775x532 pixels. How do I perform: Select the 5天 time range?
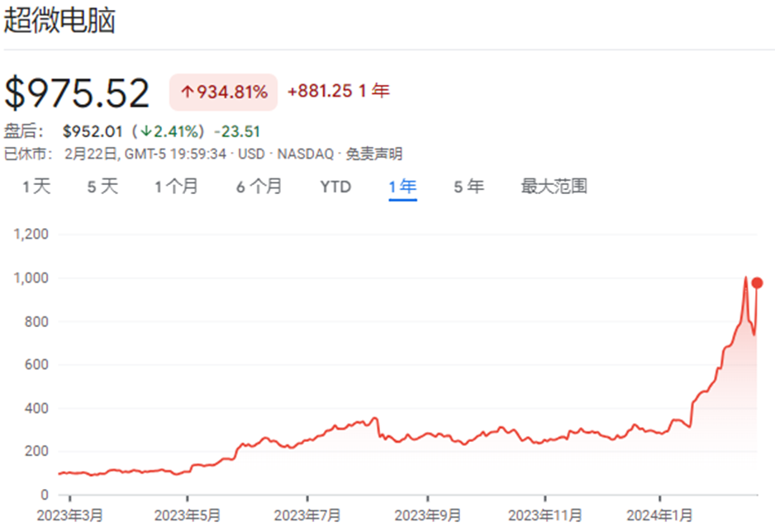tap(102, 187)
